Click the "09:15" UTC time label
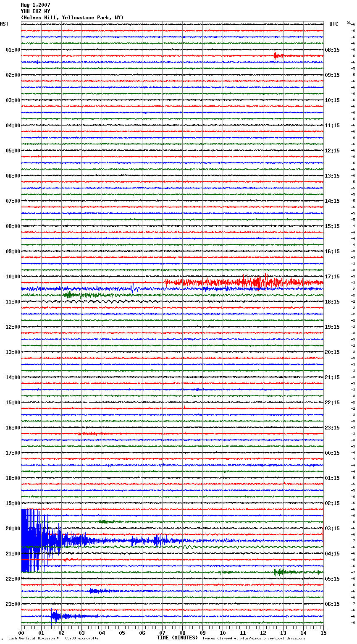357x644 pixels. [x=332, y=75]
